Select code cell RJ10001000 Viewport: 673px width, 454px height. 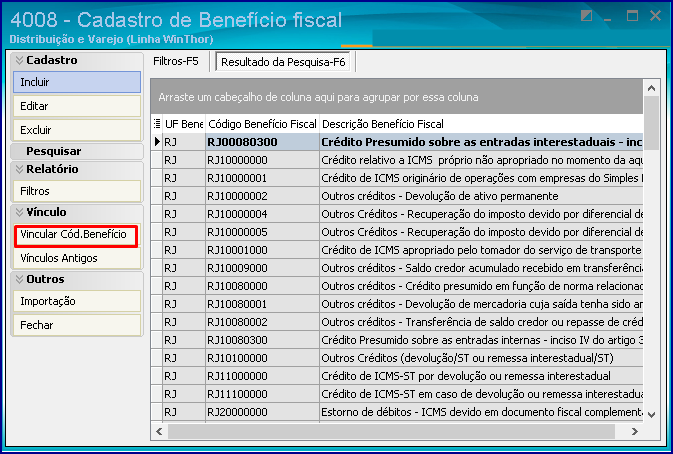(x=262, y=250)
